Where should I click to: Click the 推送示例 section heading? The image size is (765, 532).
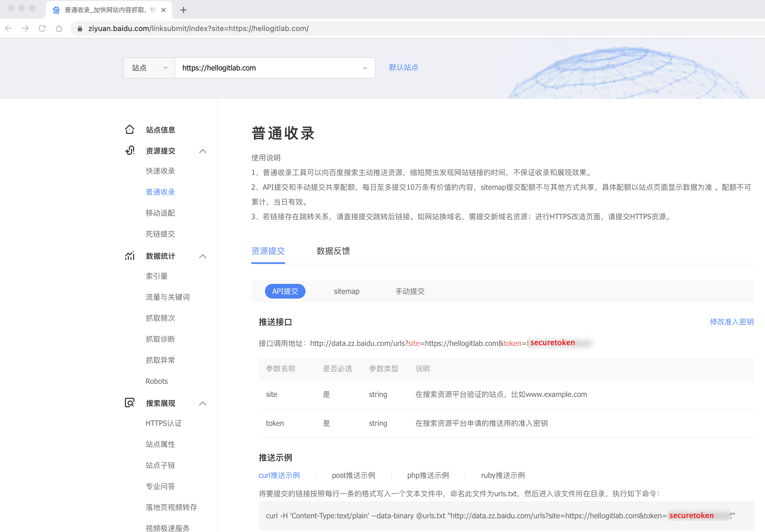pos(275,457)
